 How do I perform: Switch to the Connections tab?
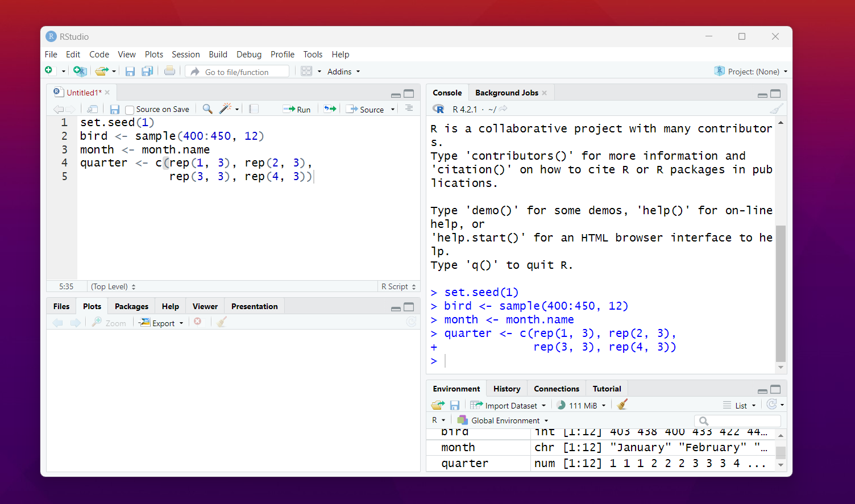point(557,389)
